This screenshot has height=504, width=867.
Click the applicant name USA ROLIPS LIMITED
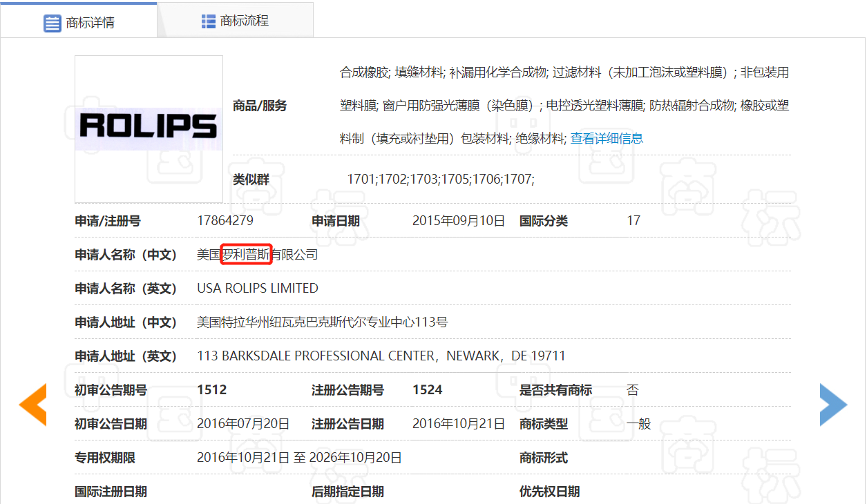coord(257,288)
